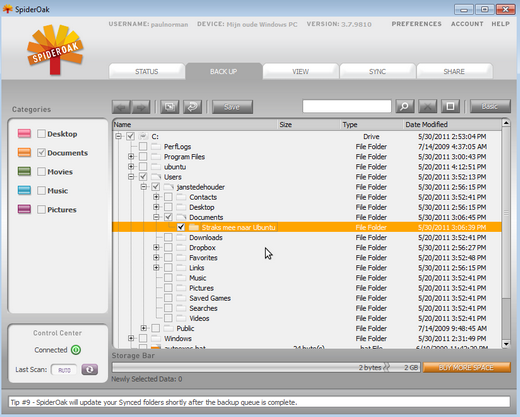Image resolution: width=520 pixels, height=417 pixels.
Task: Uncheck the Straks mee naar Ubuntu checkbox
Action: point(181,227)
